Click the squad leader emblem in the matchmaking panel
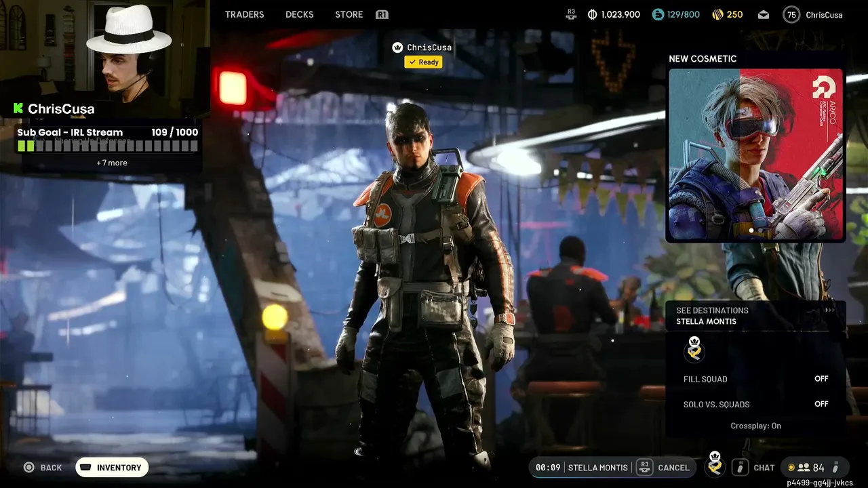Image resolution: width=868 pixels, height=488 pixels. 694,349
